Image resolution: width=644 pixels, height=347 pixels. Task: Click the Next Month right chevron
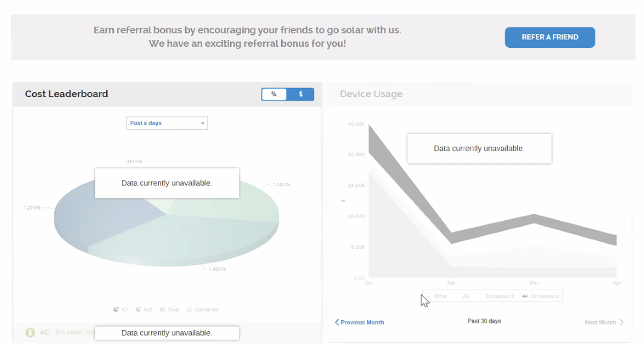(x=621, y=322)
